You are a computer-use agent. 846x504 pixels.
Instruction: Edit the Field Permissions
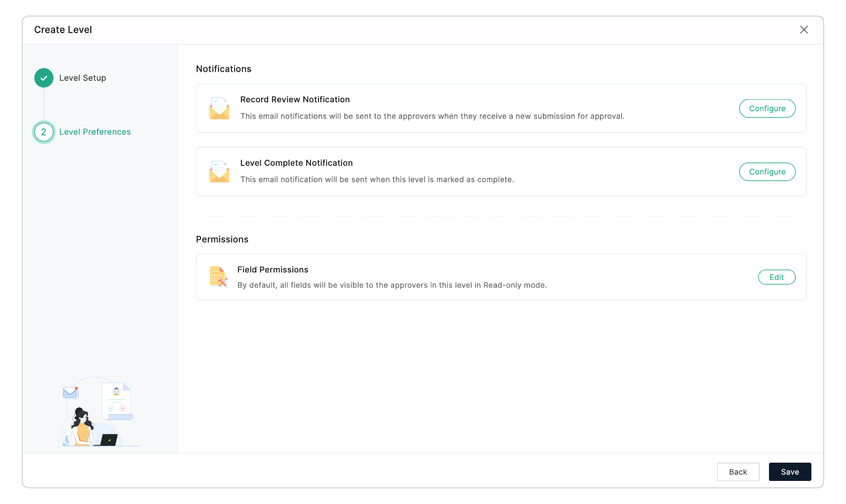[776, 277]
